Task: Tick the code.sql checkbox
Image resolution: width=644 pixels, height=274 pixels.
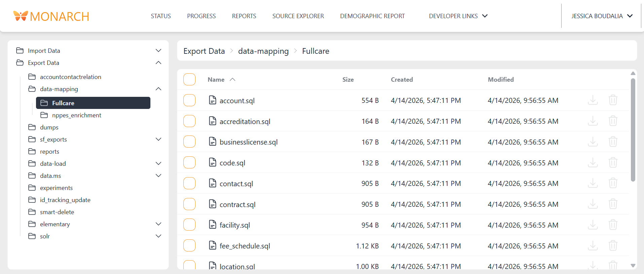Action: 189,162
